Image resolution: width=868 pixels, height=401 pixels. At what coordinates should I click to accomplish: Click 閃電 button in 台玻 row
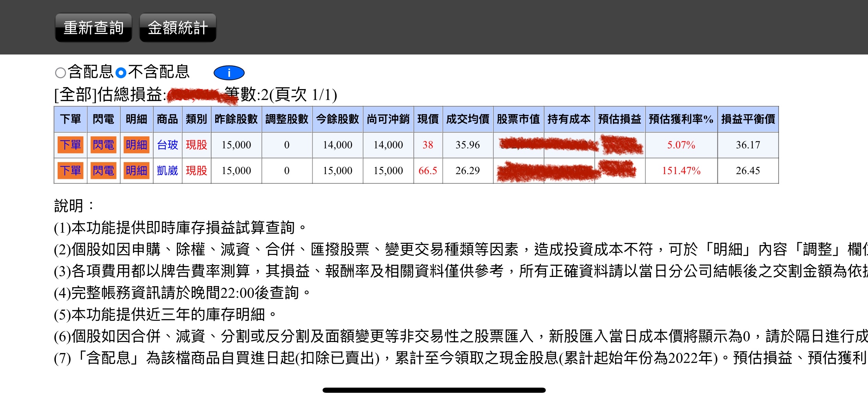[x=103, y=145]
